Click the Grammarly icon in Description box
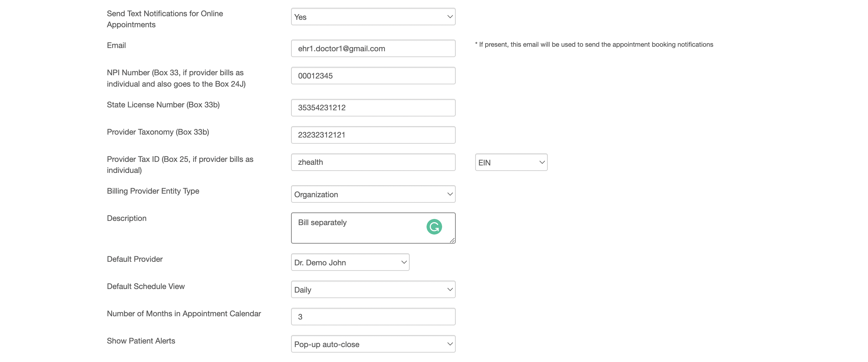The width and height of the screenshot is (868, 362). pos(434,227)
